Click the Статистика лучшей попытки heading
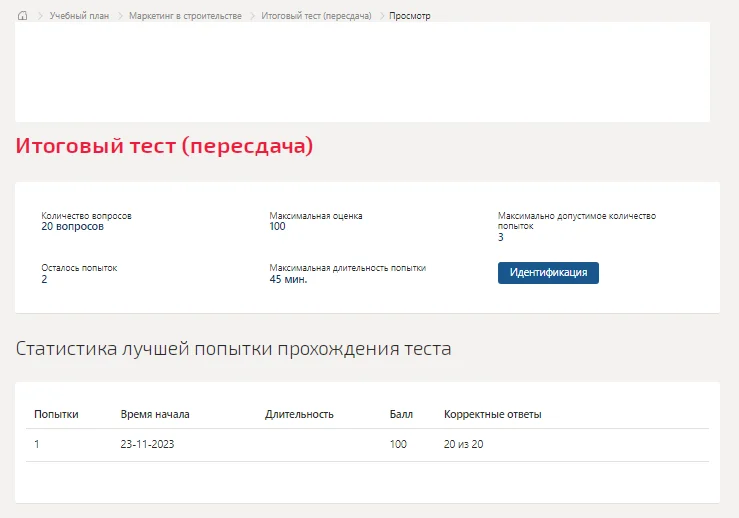 (233, 349)
